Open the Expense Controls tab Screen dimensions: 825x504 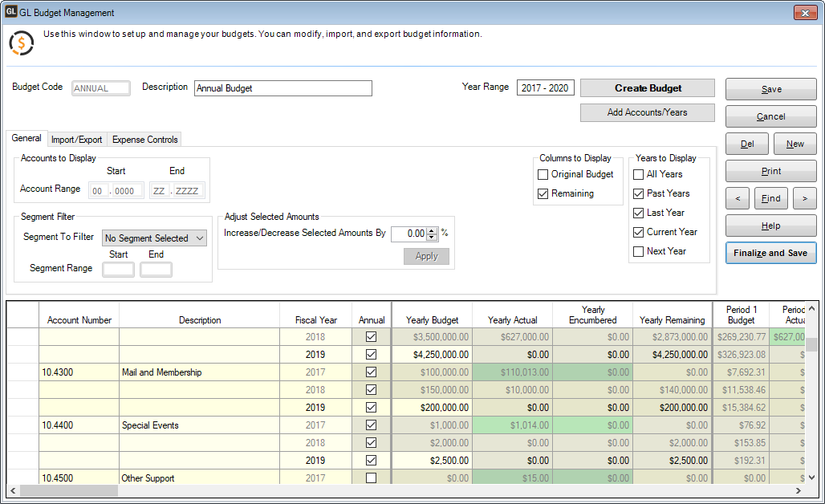pyautogui.click(x=144, y=139)
